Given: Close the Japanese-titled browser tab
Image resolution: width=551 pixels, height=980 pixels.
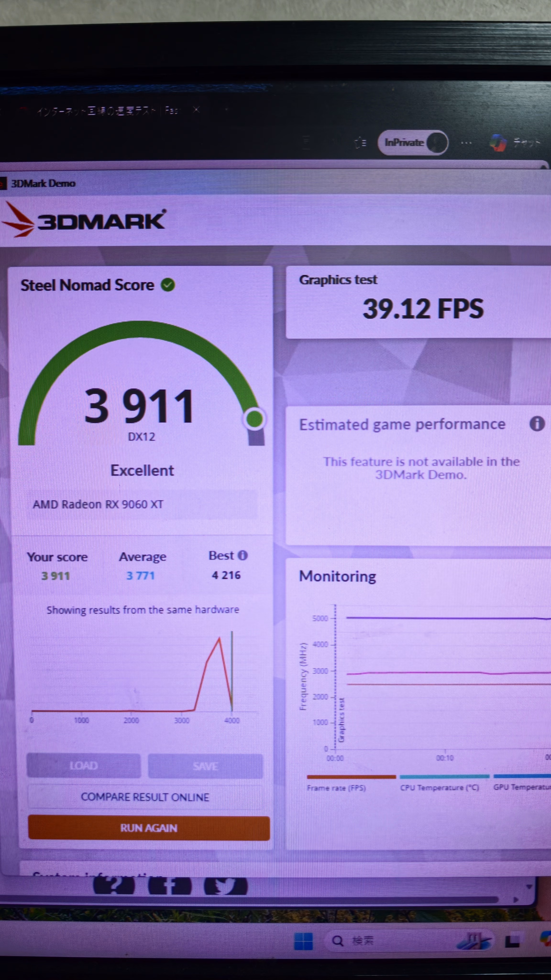Looking at the screenshot, I should [x=196, y=110].
